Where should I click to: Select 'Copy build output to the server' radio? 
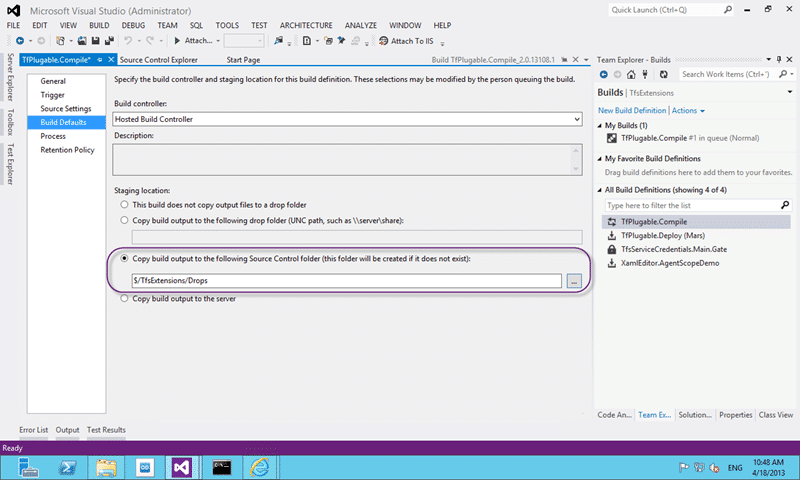point(124,298)
